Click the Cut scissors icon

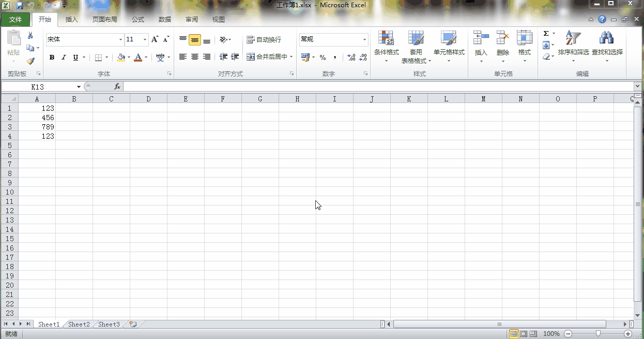click(x=30, y=36)
